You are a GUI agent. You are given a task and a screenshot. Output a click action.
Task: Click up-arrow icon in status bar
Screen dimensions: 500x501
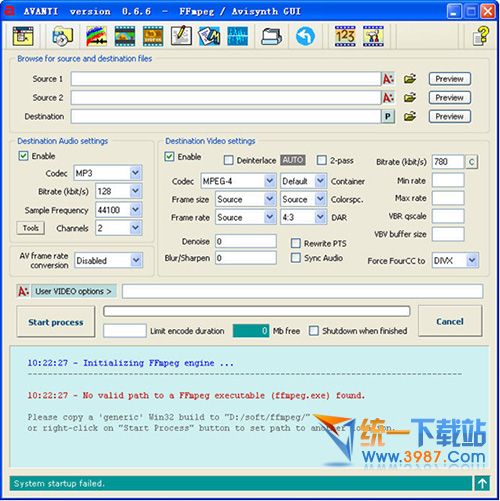click(x=482, y=483)
